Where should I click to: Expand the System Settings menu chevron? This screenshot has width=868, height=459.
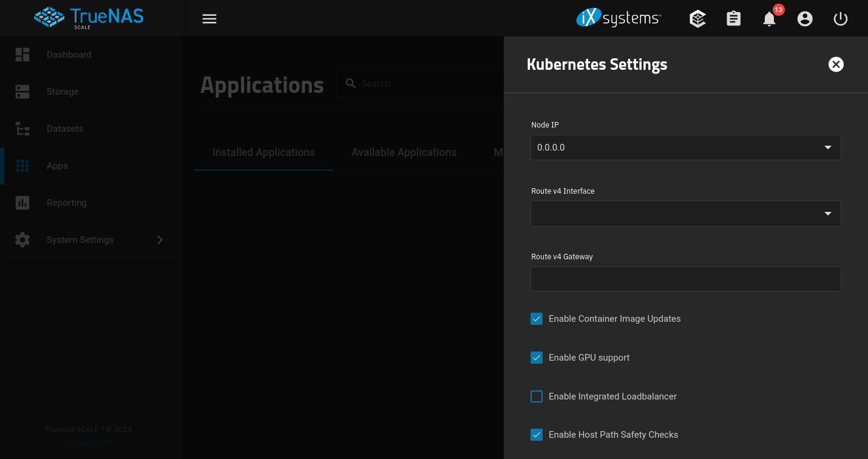click(x=160, y=239)
